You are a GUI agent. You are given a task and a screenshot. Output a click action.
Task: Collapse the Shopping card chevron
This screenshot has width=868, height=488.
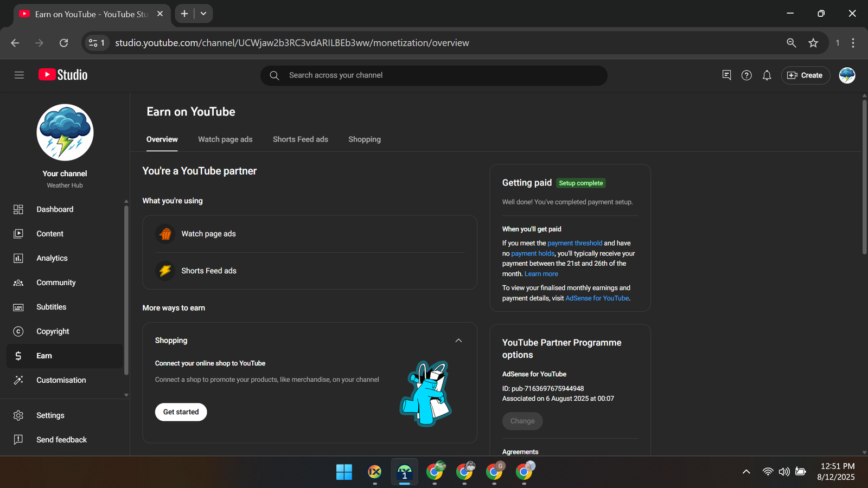click(458, 341)
